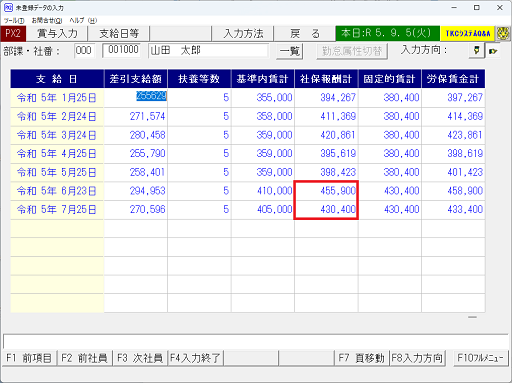This screenshot has width=512, height=383.
Task: Click the 戻る button
Action: pyautogui.click(x=305, y=34)
